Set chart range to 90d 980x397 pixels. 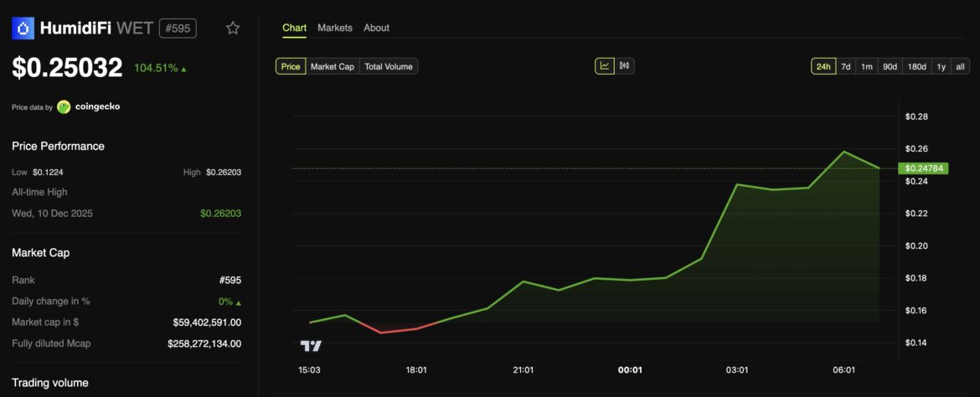tap(890, 66)
